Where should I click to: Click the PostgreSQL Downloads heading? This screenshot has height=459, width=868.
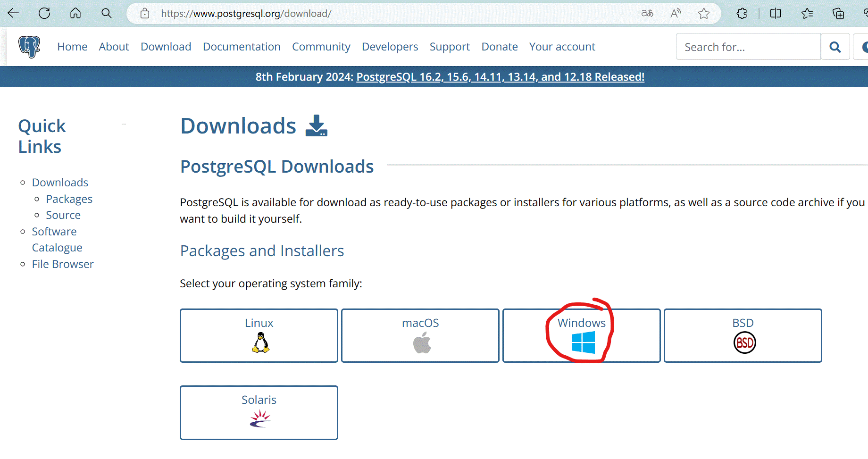click(277, 167)
